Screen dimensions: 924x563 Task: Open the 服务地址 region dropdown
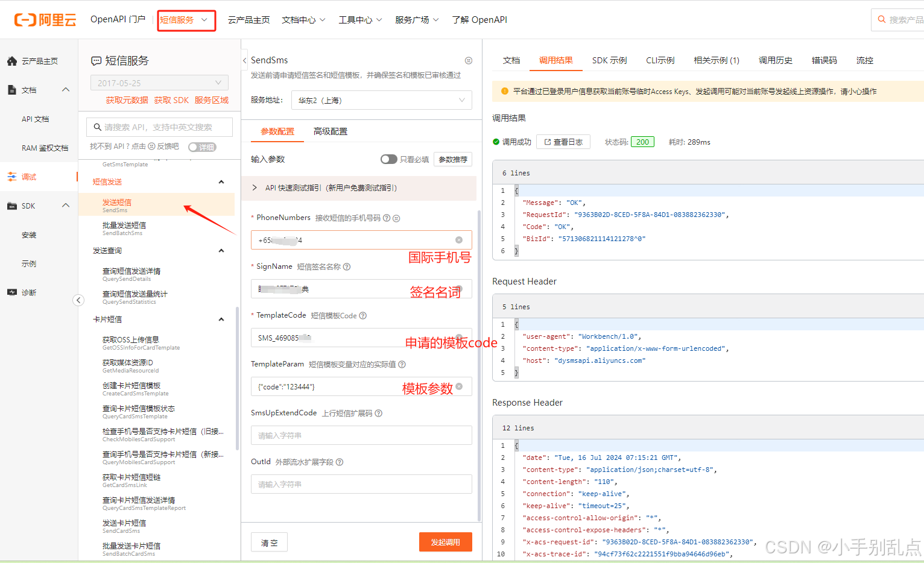[381, 100]
